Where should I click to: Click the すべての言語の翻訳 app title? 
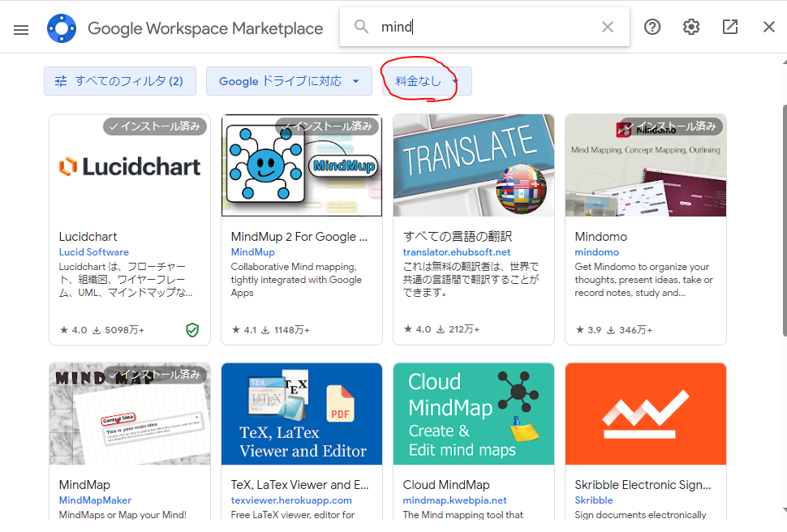pyautogui.click(x=458, y=236)
